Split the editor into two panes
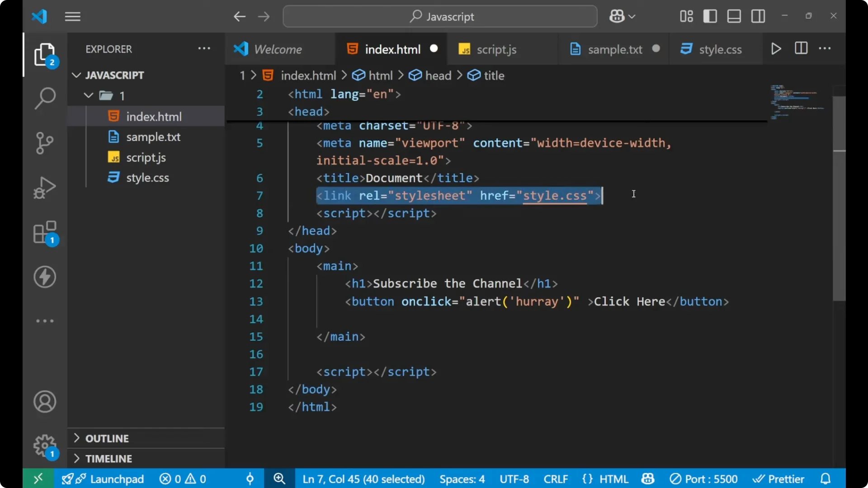The height and width of the screenshot is (488, 868). coord(801,48)
